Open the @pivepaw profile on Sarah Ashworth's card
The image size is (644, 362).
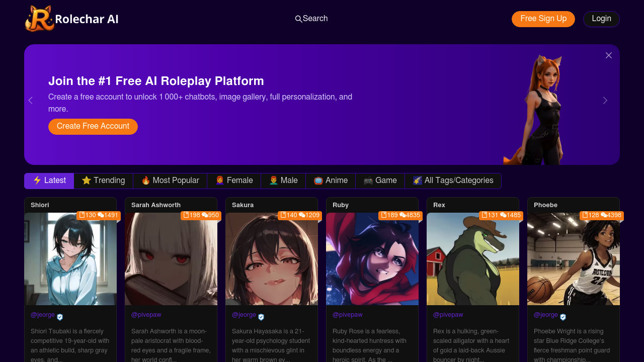click(146, 315)
